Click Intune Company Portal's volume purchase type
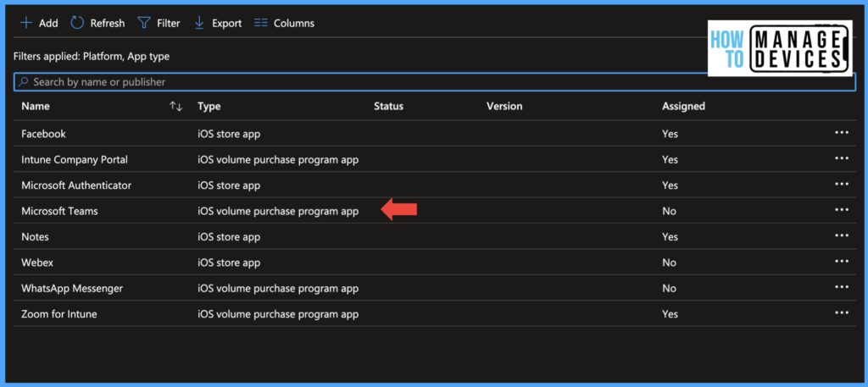 coord(278,160)
